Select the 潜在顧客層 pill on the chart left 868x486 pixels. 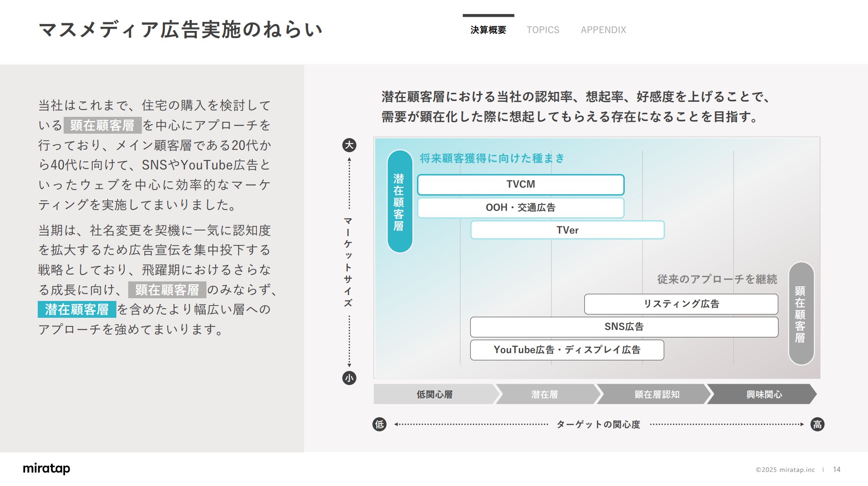click(x=399, y=202)
